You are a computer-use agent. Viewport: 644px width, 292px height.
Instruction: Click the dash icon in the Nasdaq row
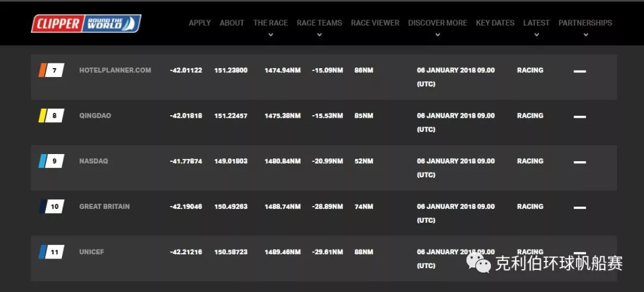pos(580,162)
